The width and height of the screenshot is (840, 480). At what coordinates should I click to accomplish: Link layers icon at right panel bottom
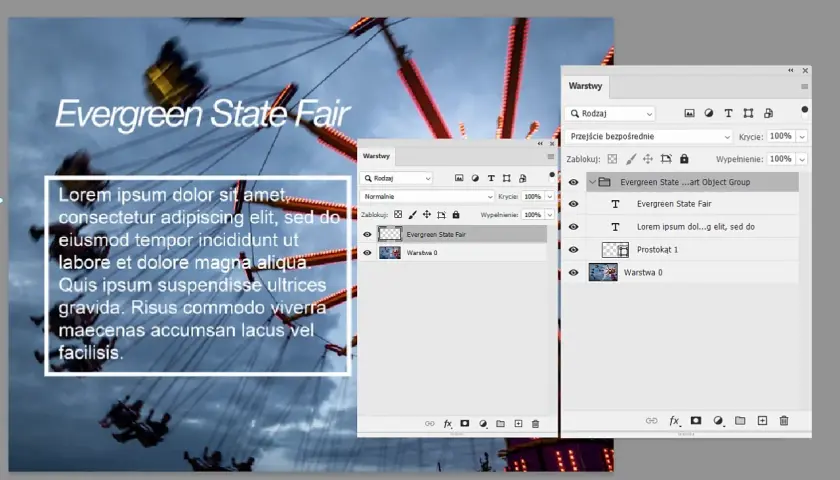point(651,421)
